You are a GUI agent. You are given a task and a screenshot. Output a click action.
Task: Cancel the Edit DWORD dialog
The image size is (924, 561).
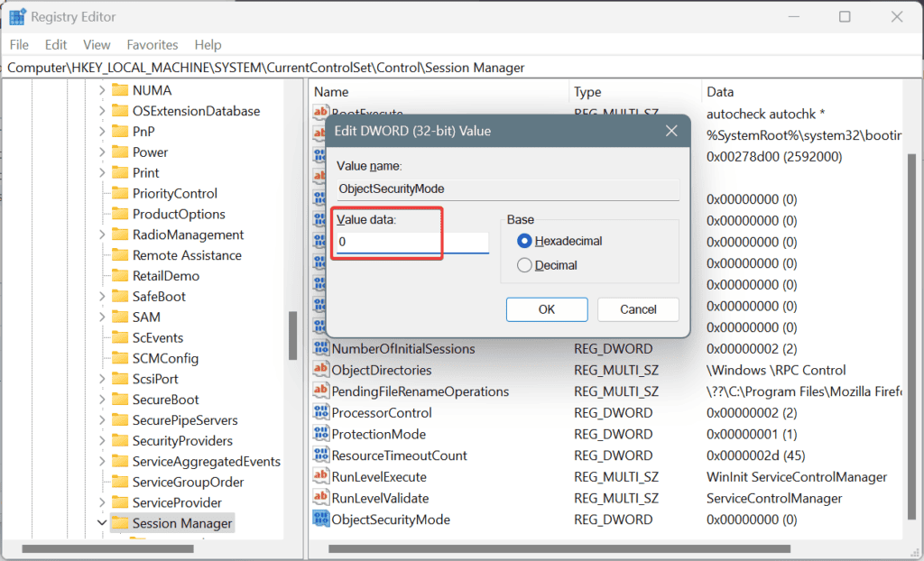pyautogui.click(x=638, y=309)
